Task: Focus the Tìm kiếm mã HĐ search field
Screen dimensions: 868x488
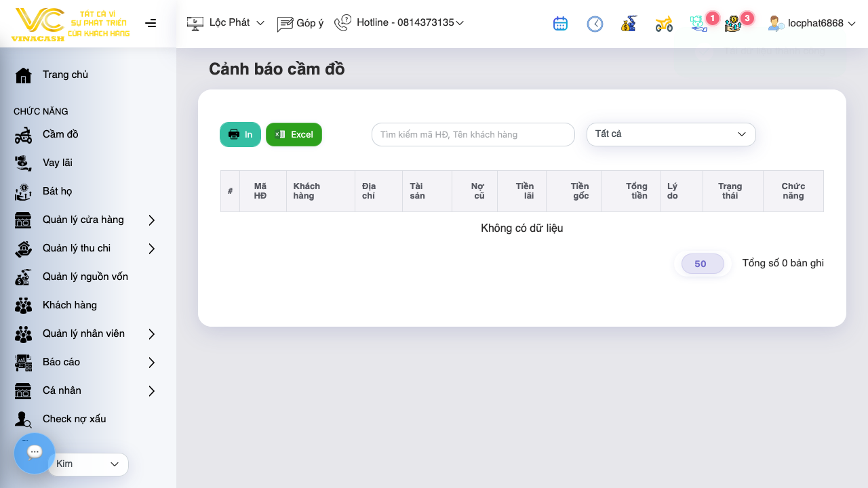Action: pos(473,134)
